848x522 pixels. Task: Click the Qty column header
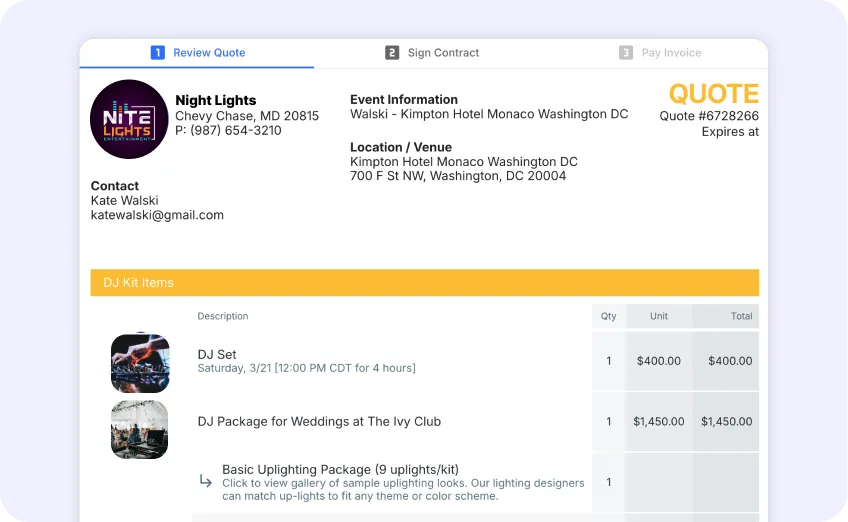[x=608, y=316]
